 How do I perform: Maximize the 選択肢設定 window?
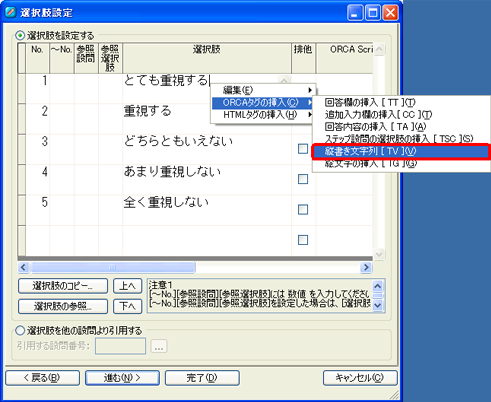coord(373,13)
